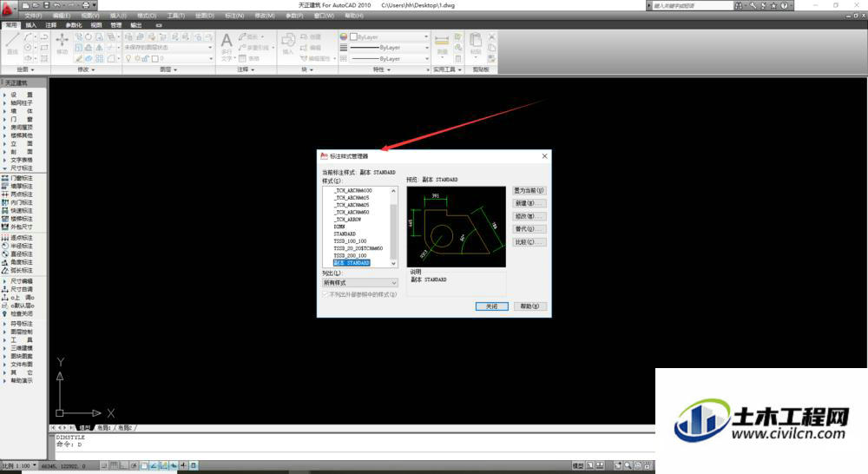The image size is (868, 474).
Task: Click the help question mark icon in title bar
Action: tap(784, 5)
